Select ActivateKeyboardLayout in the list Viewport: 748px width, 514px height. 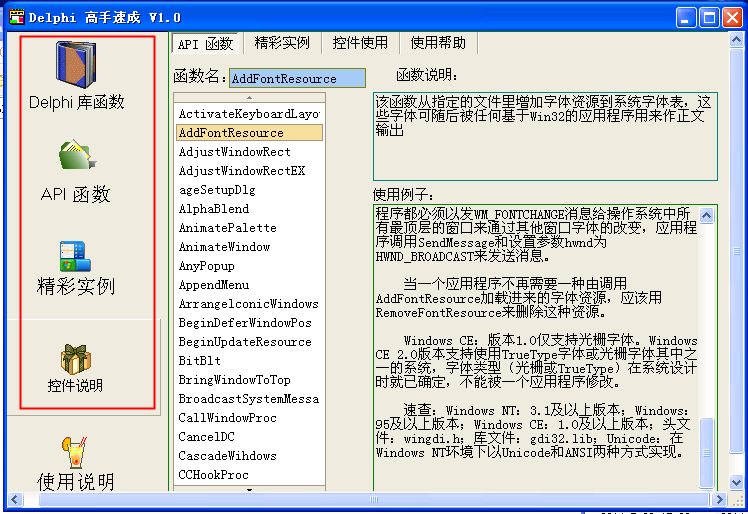tap(249, 114)
